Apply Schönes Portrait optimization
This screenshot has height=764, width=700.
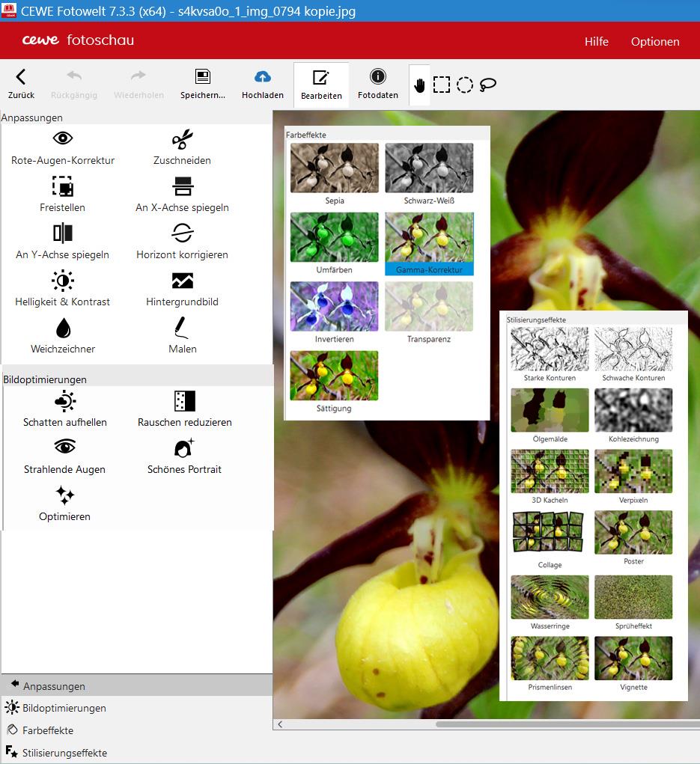coord(184,457)
